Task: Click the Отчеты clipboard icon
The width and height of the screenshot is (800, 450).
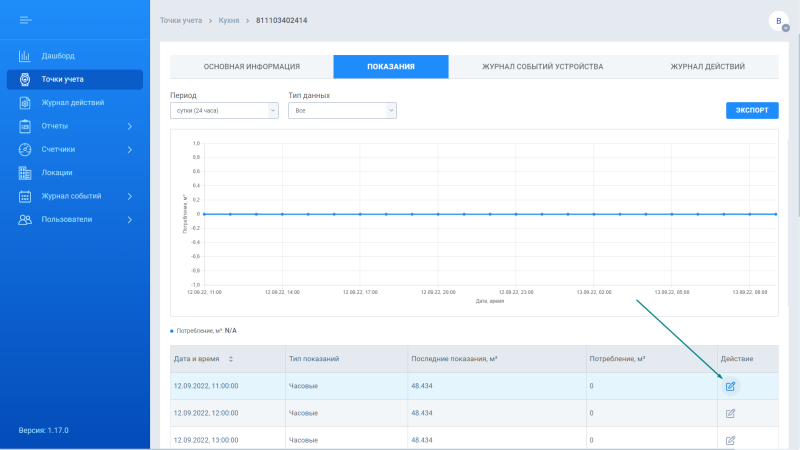Action: (24, 126)
